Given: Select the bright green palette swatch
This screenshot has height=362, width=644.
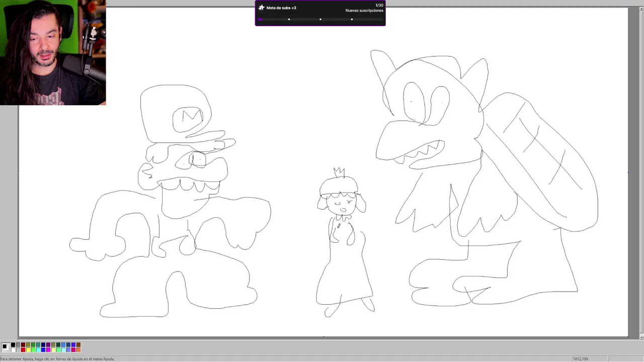Looking at the screenshot, I should (x=33, y=350).
